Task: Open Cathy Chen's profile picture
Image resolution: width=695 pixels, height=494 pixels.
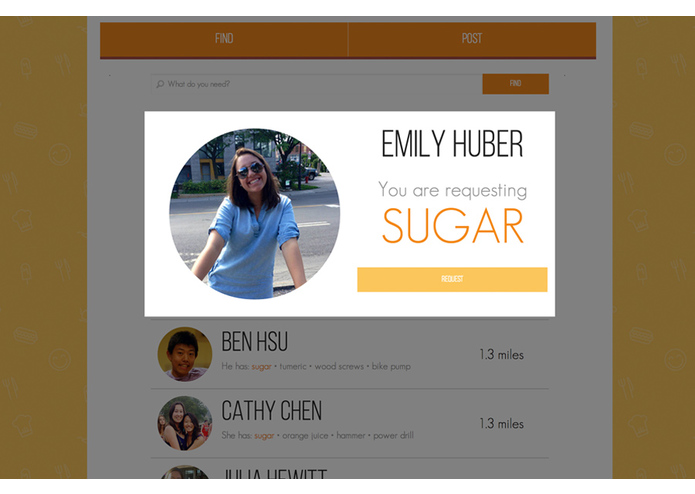Action: click(185, 423)
